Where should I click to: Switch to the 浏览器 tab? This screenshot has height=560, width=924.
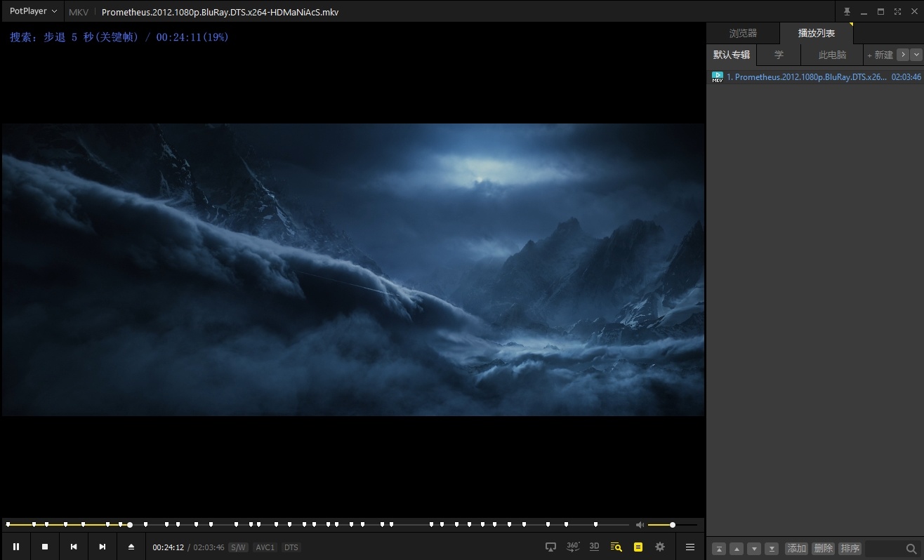[x=743, y=33]
